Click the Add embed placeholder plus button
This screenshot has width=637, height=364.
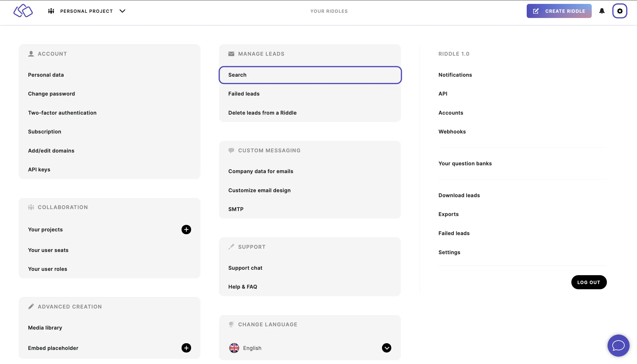pos(186,348)
